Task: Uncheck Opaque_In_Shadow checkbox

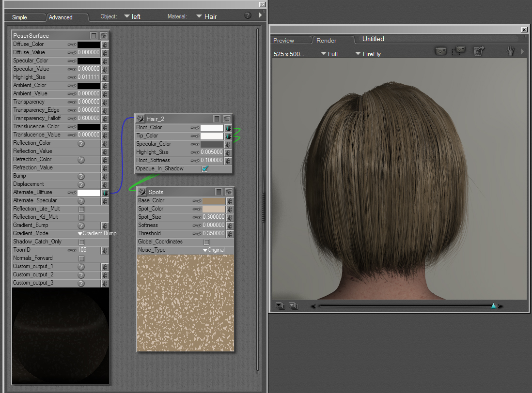Action: [x=204, y=169]
